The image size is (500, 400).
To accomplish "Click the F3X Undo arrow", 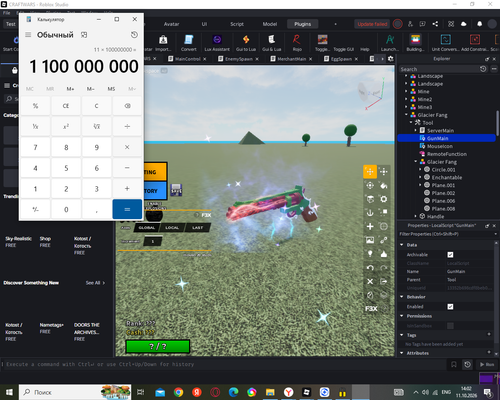I will pos(370,267).
